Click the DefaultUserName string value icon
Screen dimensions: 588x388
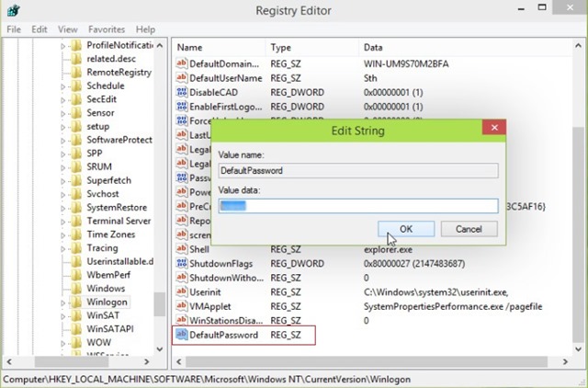tap(182, 77)
